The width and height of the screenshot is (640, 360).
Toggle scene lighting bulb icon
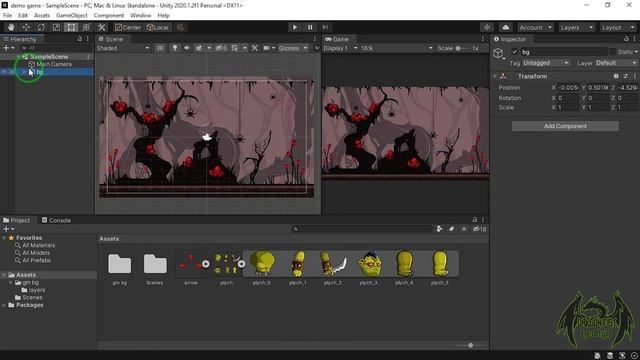(x=175, y=48)
